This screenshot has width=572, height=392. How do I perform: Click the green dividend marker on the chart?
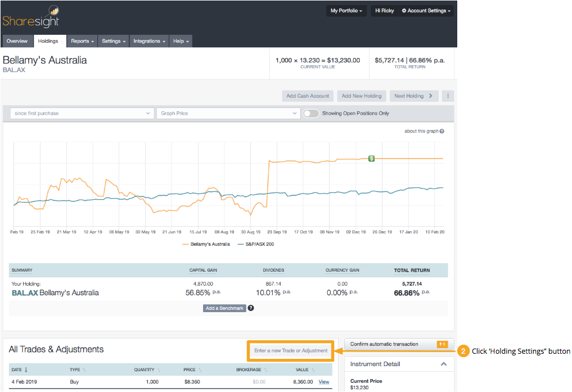371,159
